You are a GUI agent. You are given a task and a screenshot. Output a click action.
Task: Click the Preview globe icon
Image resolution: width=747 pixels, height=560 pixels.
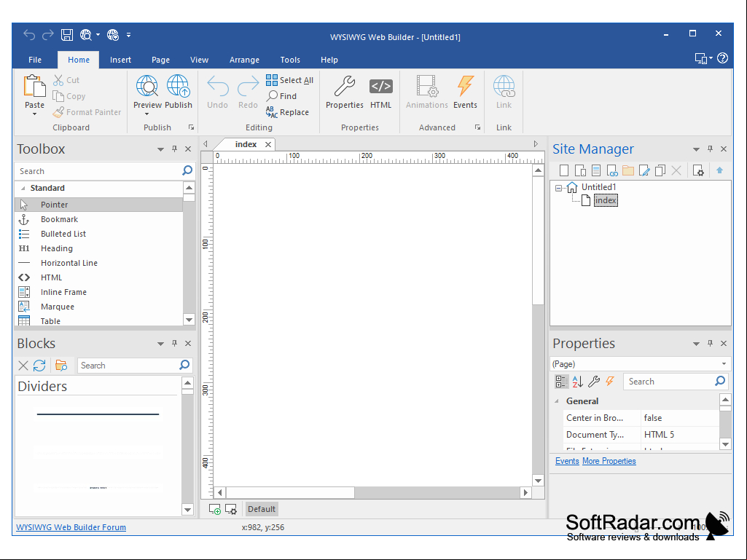pos(147,86)
